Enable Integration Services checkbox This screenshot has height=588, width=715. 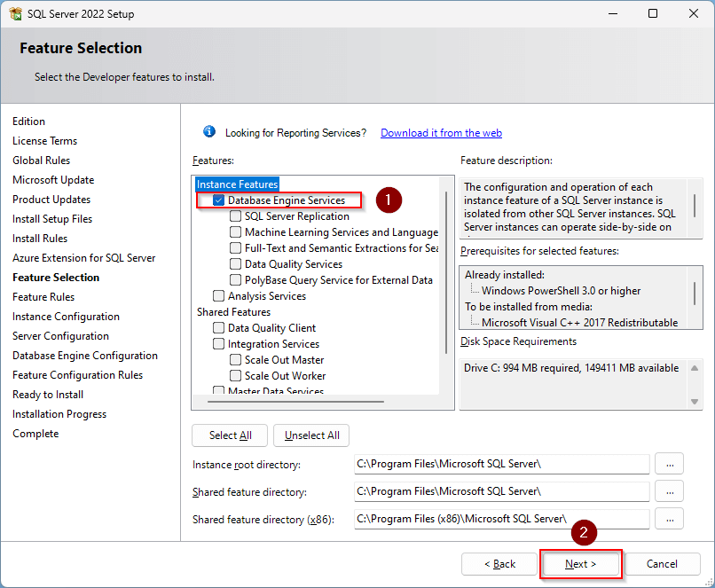pyautogui.click(x=218, y=344)
